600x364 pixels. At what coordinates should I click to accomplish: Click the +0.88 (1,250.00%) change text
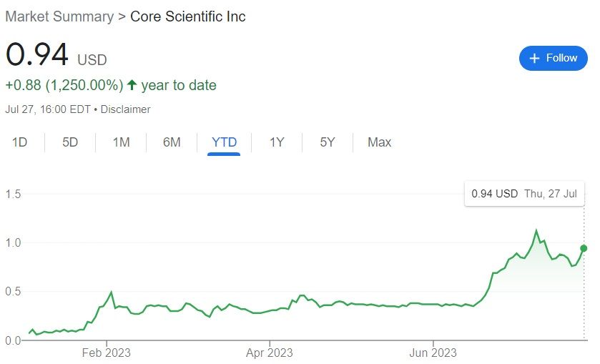64,86
